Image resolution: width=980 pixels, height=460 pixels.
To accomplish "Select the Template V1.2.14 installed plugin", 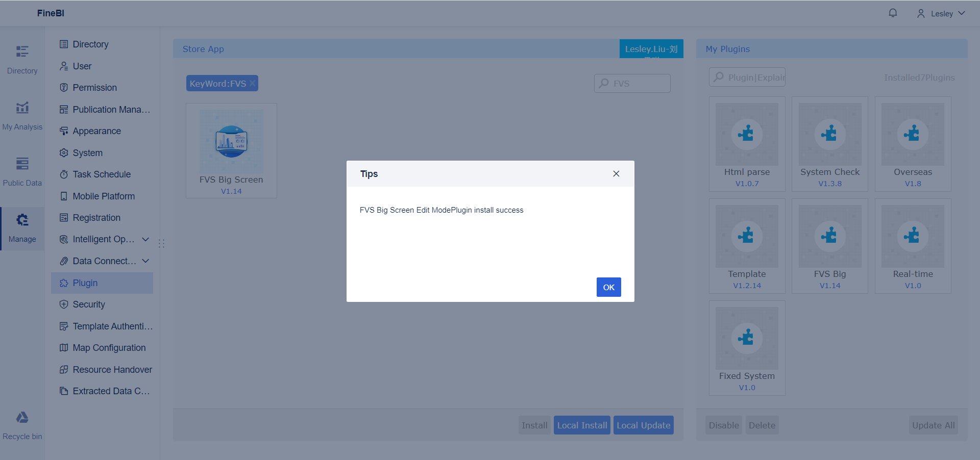I will coord(747,246).
